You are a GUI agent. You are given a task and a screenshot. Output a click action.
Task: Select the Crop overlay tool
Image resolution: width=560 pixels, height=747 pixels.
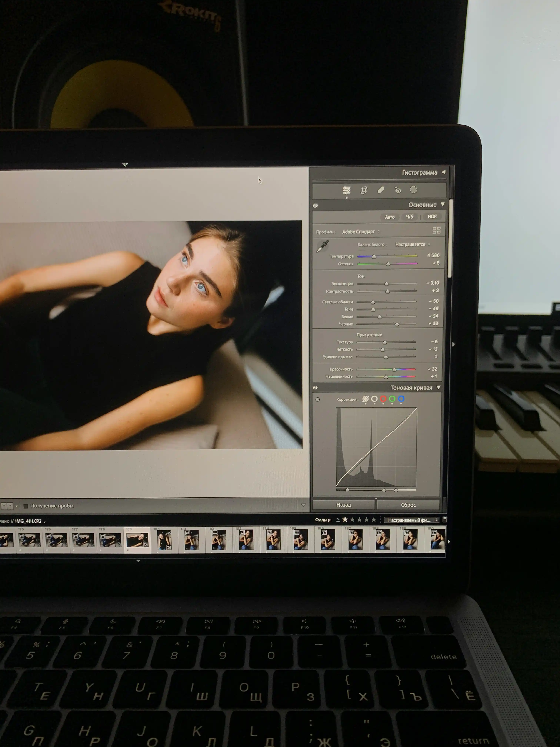[364, 190]
